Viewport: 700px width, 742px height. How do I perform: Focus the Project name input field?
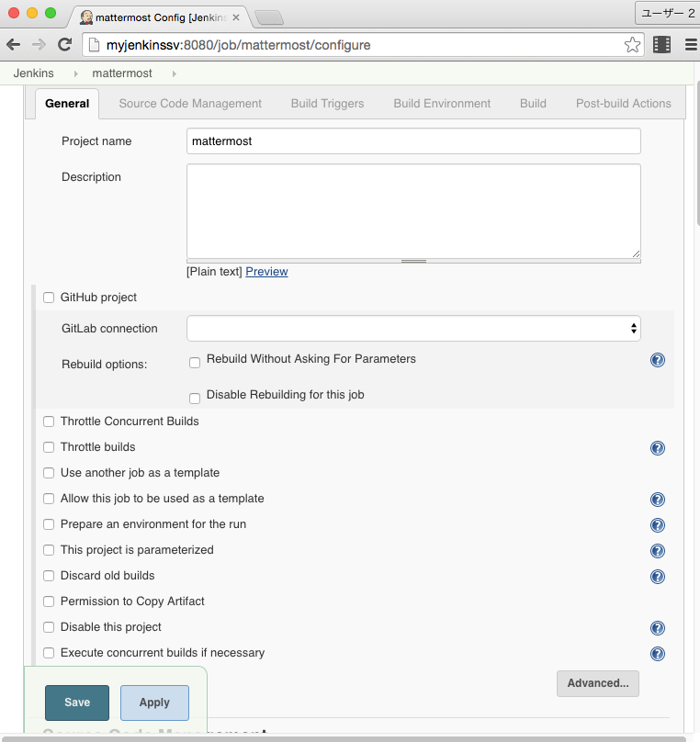click(x=413, y=141)
